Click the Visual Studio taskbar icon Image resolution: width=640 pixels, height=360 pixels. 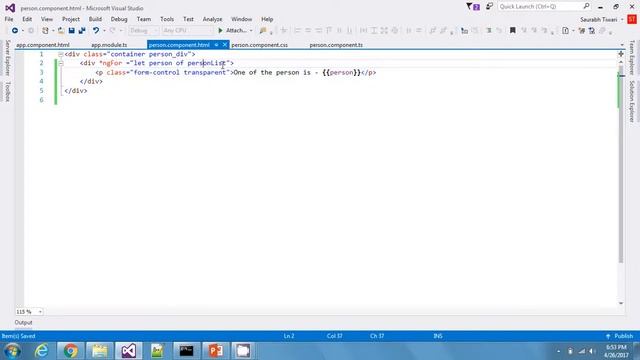tap(129, 351)
